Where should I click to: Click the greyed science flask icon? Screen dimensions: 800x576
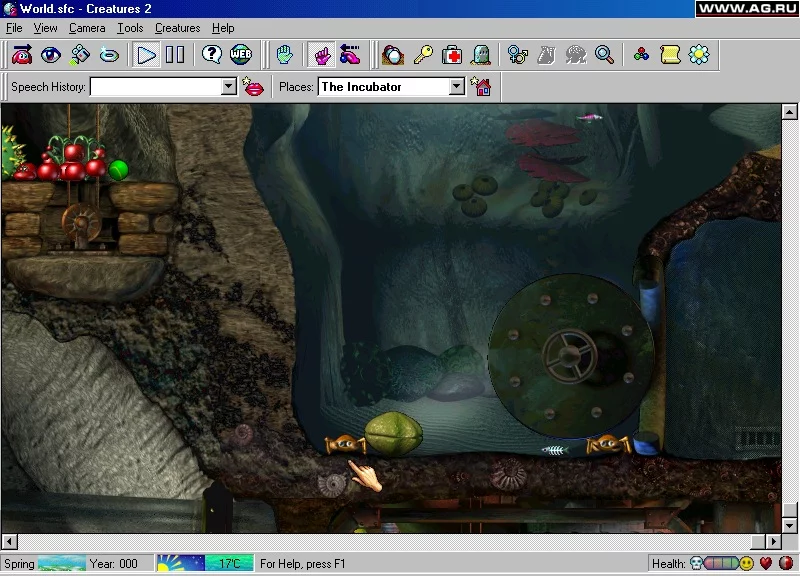[x=546, y=55]
